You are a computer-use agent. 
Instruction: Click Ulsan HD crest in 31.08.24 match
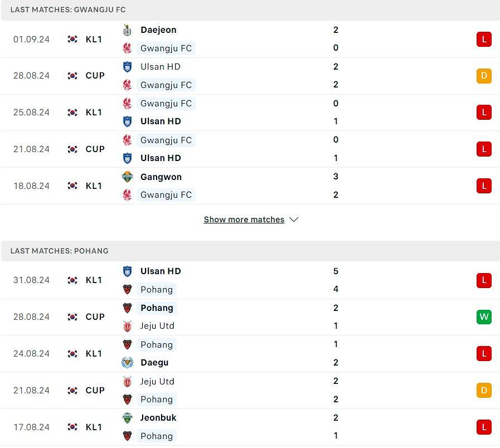tap(127, 271)
